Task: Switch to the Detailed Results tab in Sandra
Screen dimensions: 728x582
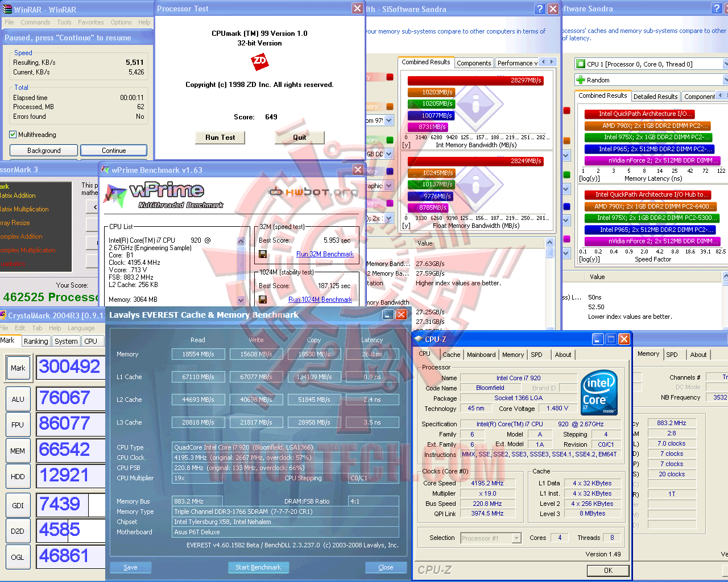Action: [x=655, y=97]
